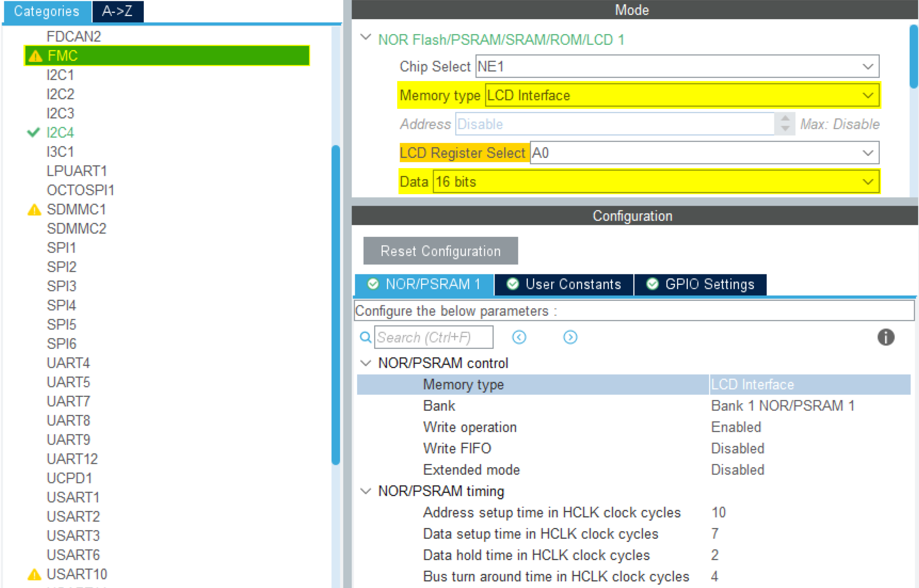Click the info icon in parameters panel
This screenshot has height=588, width=919.
[x=885, y=337]
